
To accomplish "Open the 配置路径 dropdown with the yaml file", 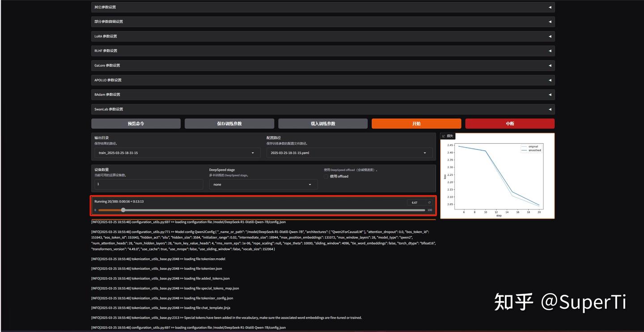I will pyautogui.click(x=349, y=153).
